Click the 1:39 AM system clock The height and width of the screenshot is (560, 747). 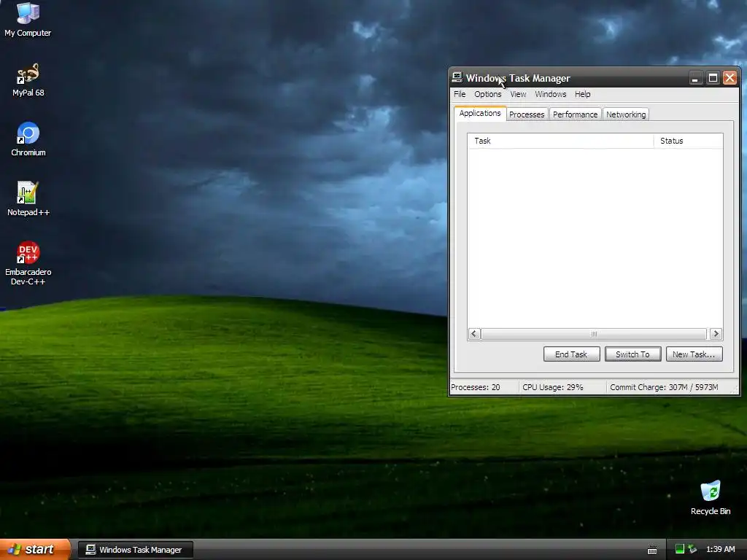(720, 550)
